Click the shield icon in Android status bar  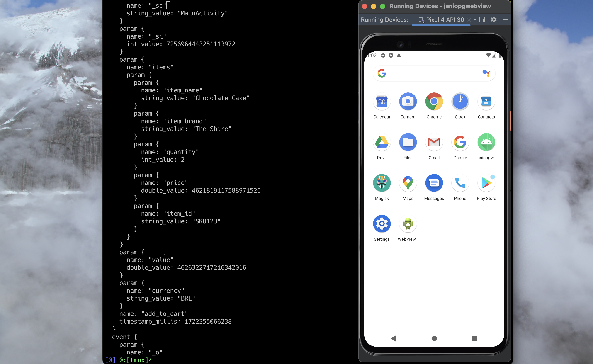click(391, 55)
